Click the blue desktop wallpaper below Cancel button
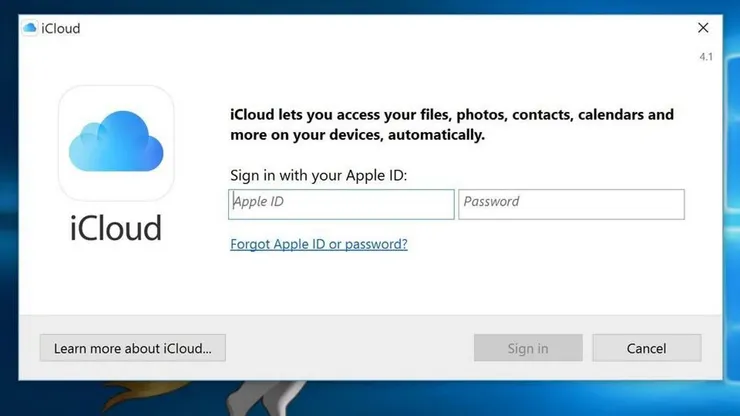This screenshot has width=740, height=416. pyautogui.click(x=647, y=398)
